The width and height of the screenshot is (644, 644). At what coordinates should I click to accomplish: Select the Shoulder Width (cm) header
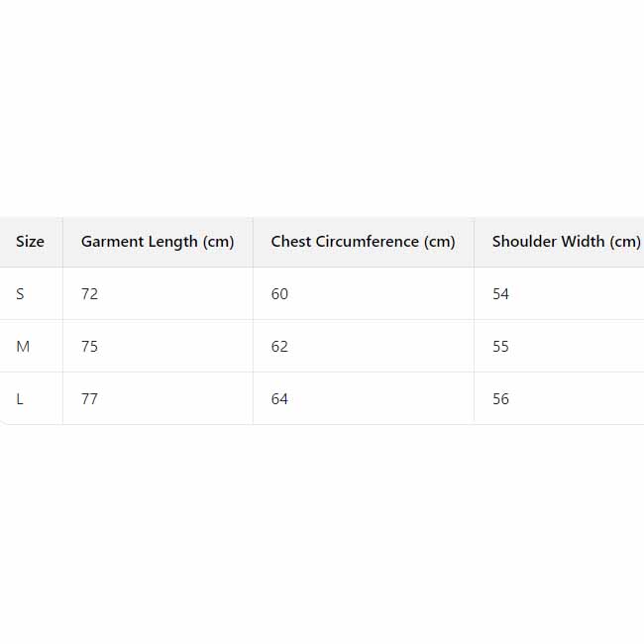(x=566, y=242)
